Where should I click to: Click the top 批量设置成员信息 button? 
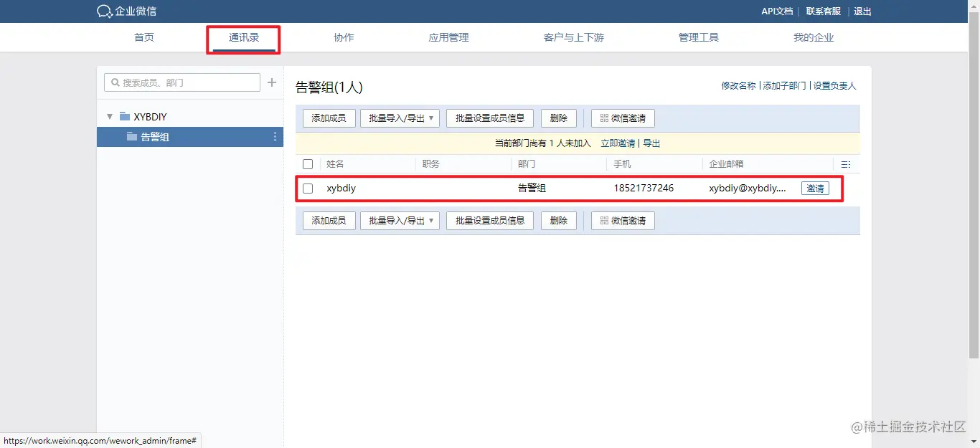[490, 118]
